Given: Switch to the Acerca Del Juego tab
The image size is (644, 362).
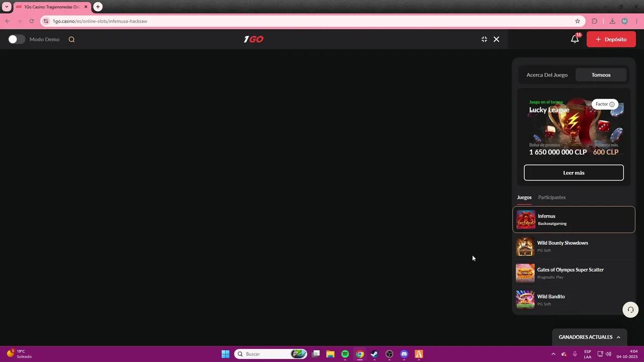Looking at the screenshot, I should (x=547, y=75).
